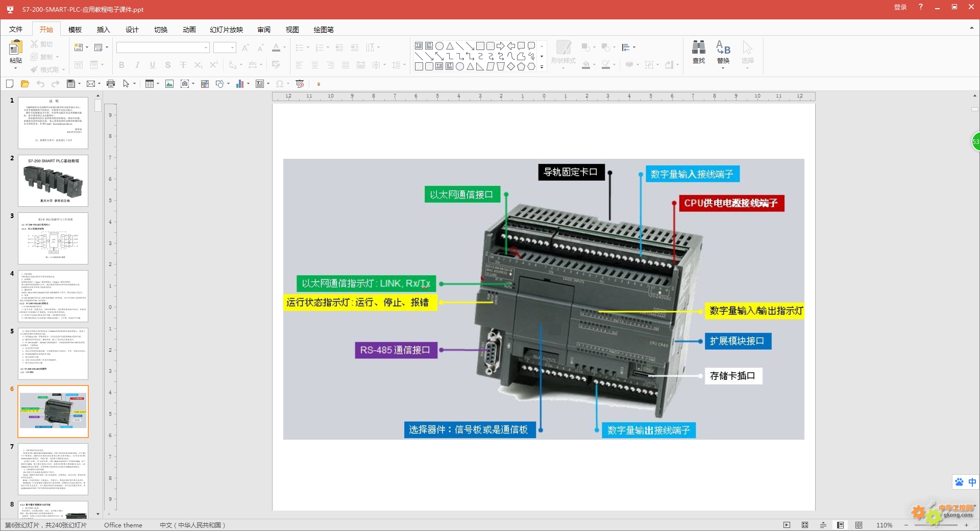Collapse the ribbon with the arrow
Viewport: 980px width, 531px height.
971,28
